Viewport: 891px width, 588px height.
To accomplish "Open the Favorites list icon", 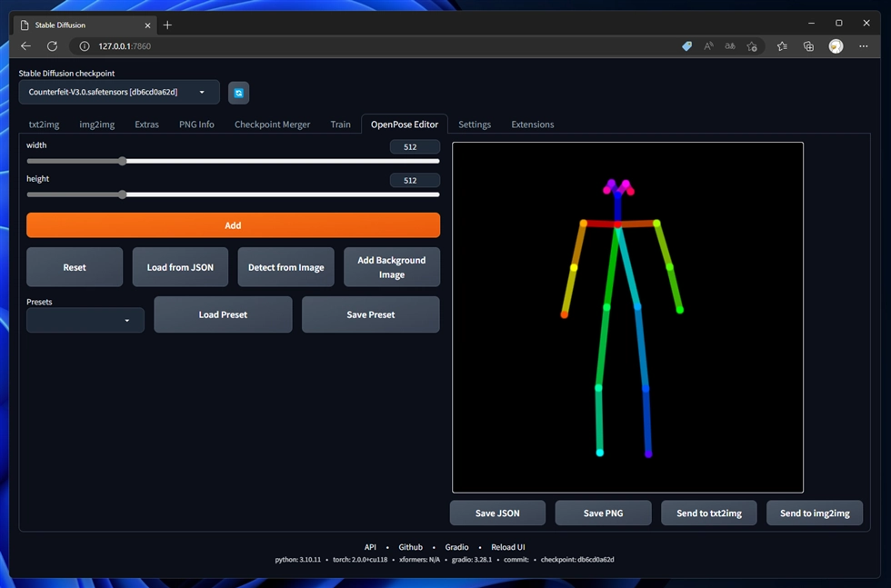I will [x=782, y=46].
